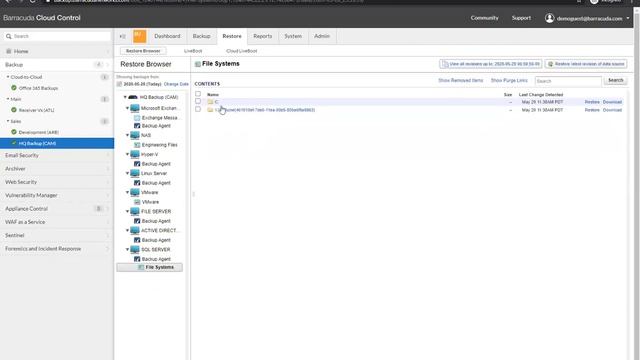Image resolution: width=640 pixels, height=360 pixels.
Task: Open Support link in top bar
Action: (521, 18)
